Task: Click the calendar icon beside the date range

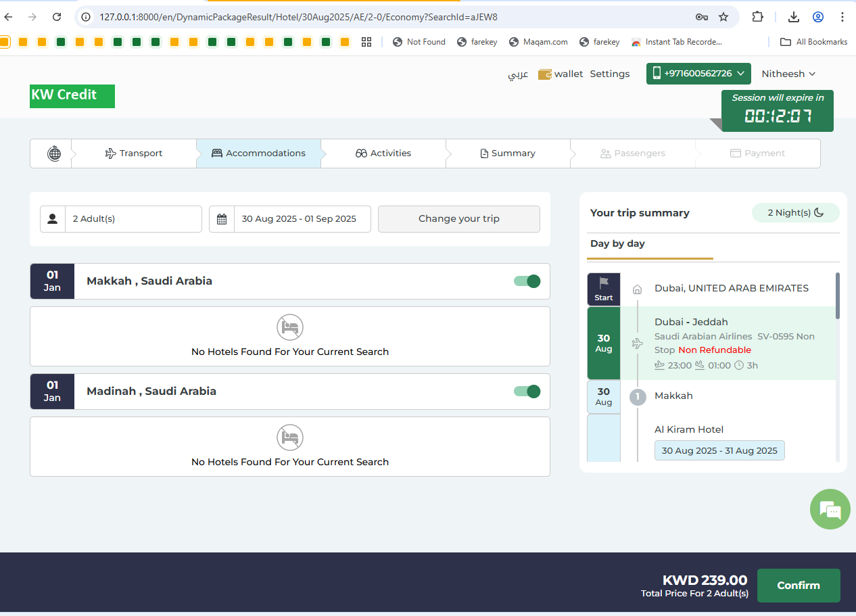Action: coord(222,219)
